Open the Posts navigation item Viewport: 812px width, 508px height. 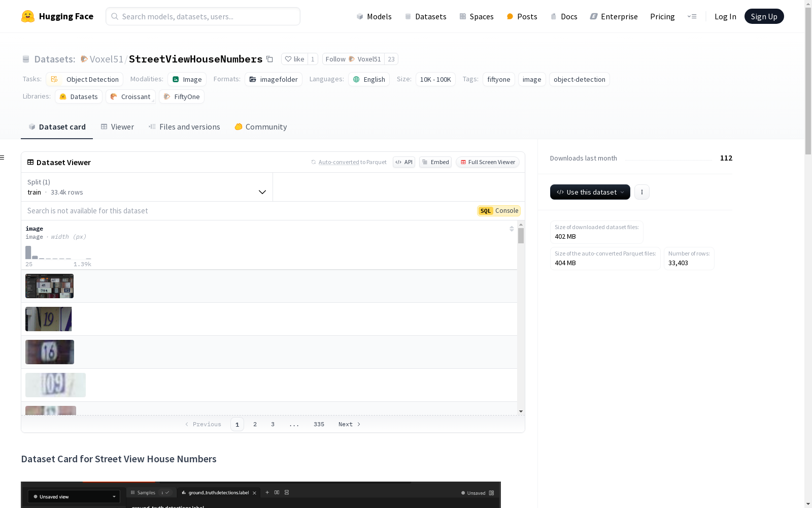[x=522, y=17]
